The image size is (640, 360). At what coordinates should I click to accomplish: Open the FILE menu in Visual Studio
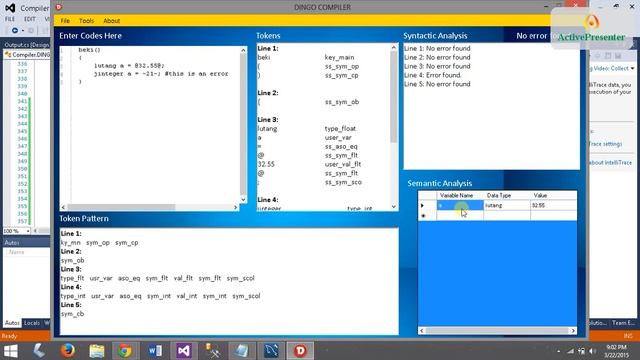[10, 19]
